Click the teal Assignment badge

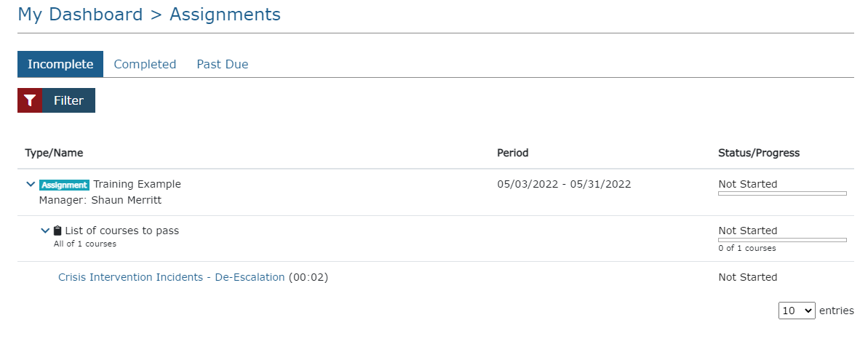click(x=65, y=185)
